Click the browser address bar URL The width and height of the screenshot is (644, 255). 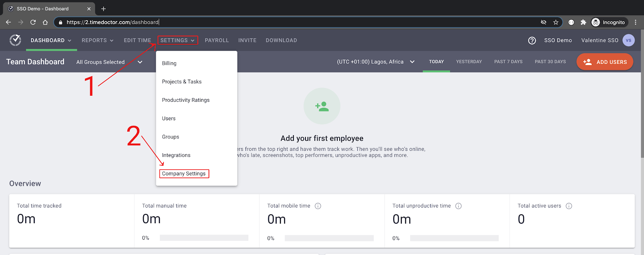(x=113, y=22)
